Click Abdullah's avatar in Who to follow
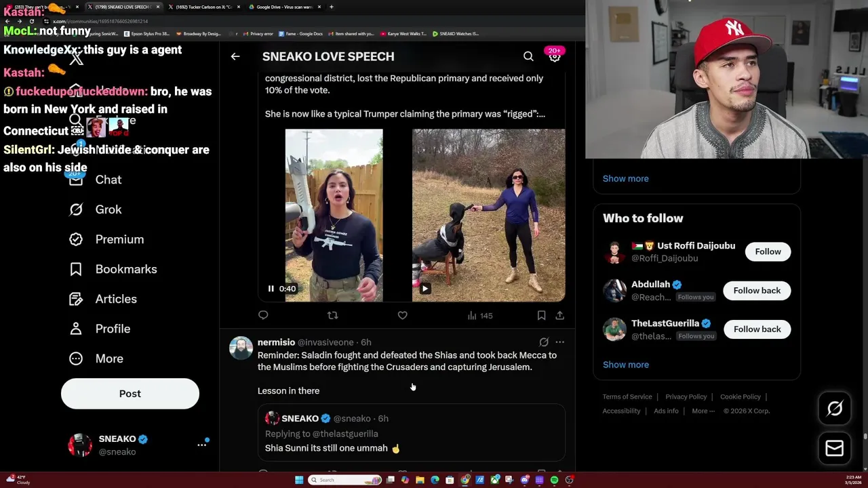 pos(614,290)
